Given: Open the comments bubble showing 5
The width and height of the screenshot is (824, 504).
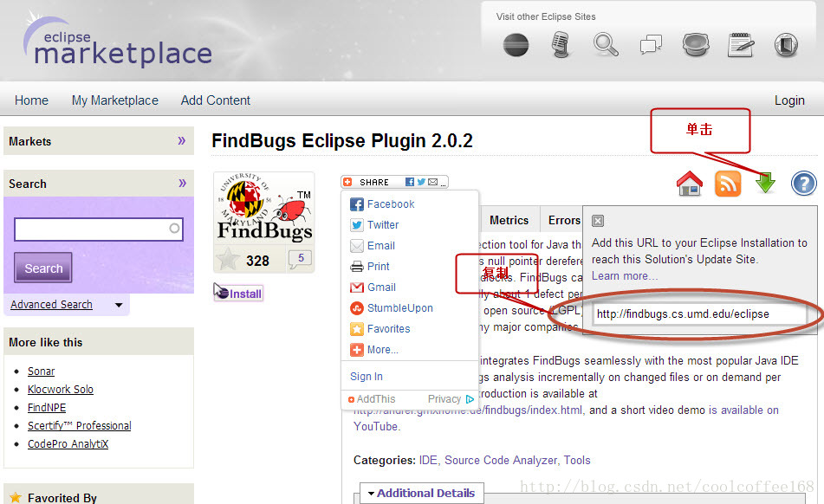Looking at the screenshot, I should coord(300,259).
